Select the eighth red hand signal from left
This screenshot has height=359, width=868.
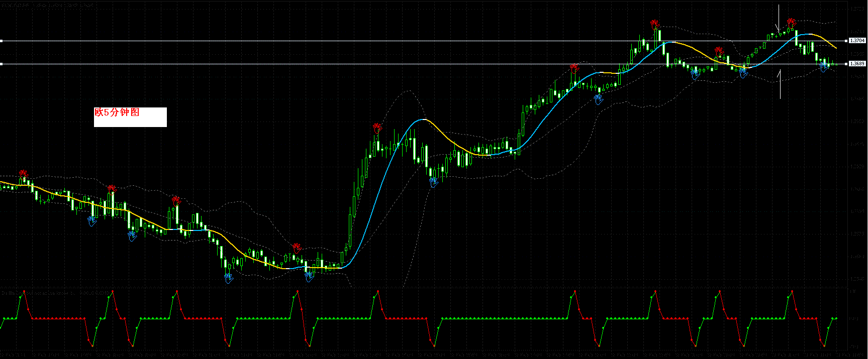tap(719, 51)
